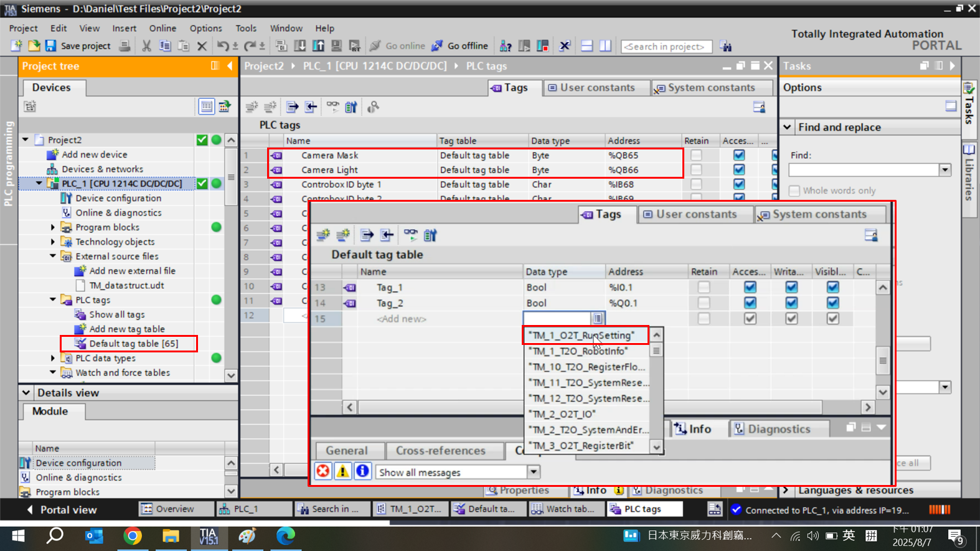Open project using the folder toolbar icon
This screenshot has width=980, height=551.
click(34, 45)
